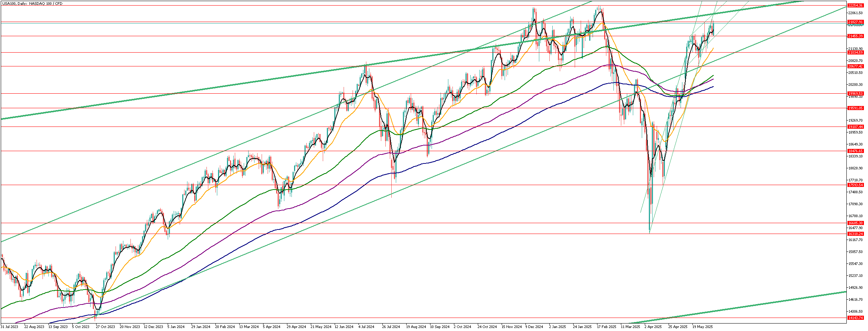
Task: Select the 22254.36 red price level label
Action: tap(856, 6)
